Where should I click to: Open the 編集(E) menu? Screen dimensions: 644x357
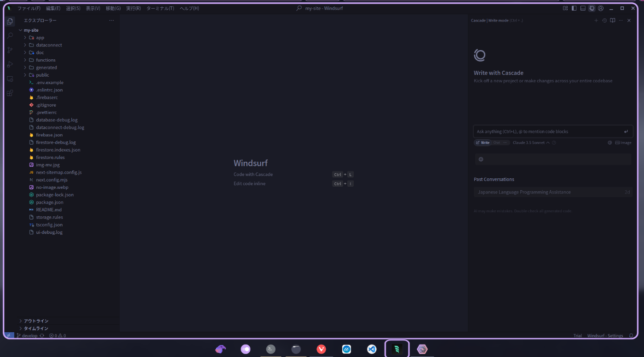(x=53, y=8)
